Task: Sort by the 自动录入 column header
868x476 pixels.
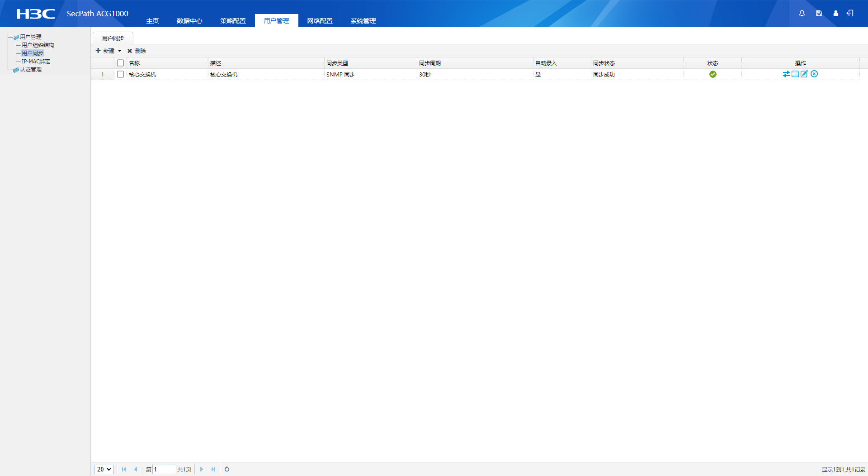Action: point(562,63)
